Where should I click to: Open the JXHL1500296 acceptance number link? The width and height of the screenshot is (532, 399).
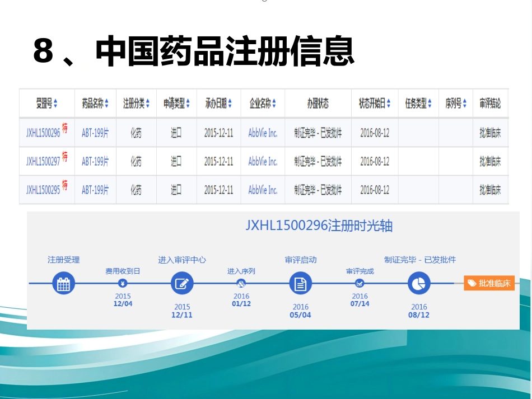click(43, 133)
